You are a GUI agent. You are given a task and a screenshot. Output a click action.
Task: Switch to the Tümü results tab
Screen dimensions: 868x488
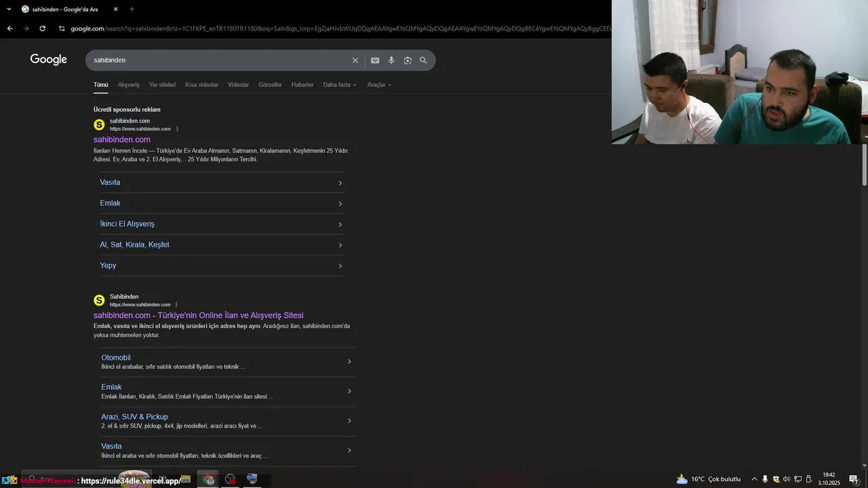coord(101,85)
